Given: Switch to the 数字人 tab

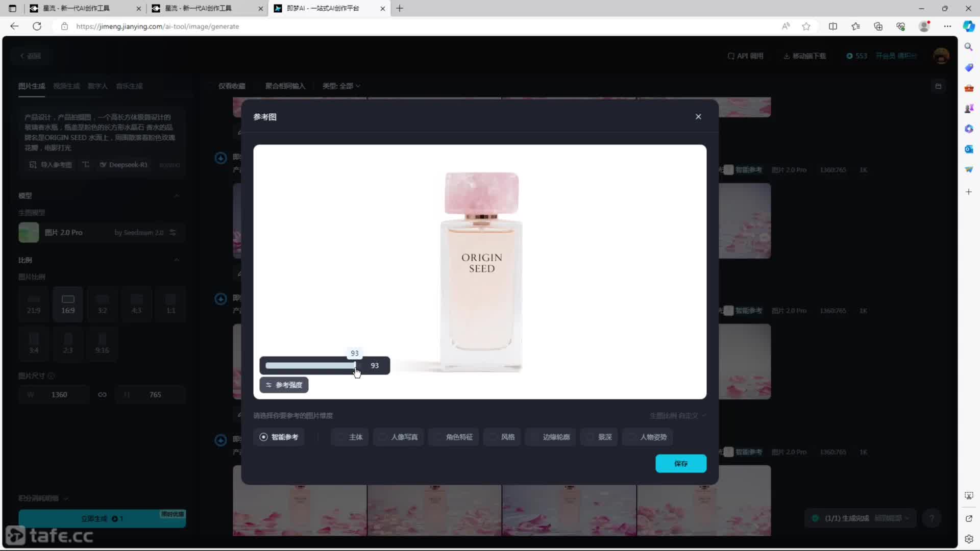Looking at the screenshot, I should (x=97, y=86).
